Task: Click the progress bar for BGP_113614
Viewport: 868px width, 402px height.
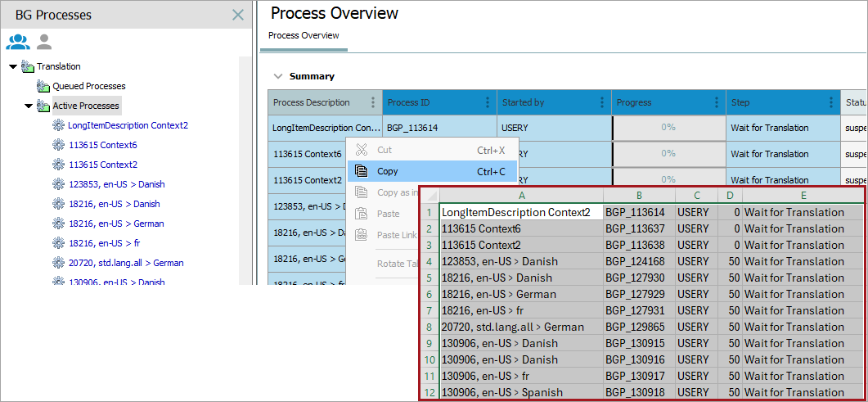Action: [668, 128]
